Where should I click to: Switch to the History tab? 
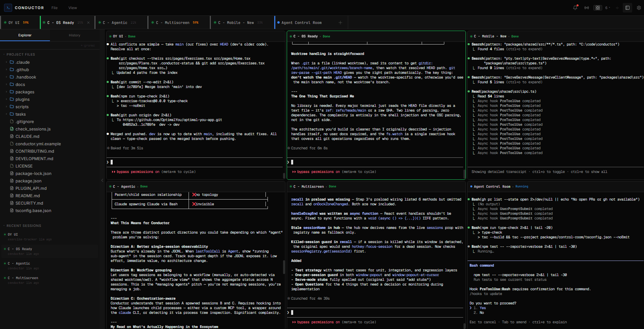pos(74,35)
